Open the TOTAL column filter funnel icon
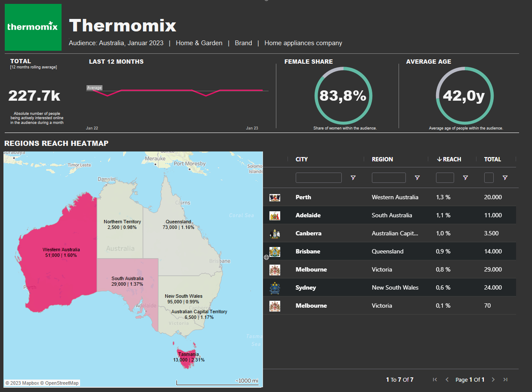 tap(505, 178)
